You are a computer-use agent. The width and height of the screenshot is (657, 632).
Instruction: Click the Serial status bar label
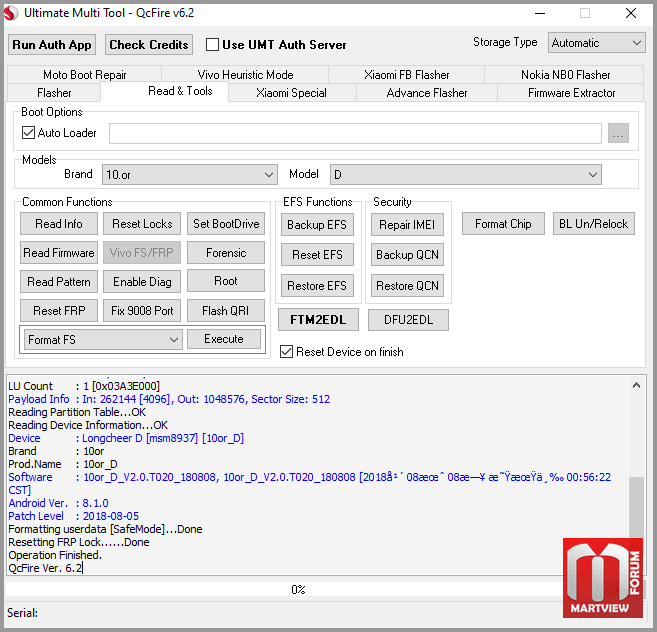click(22, 613)
